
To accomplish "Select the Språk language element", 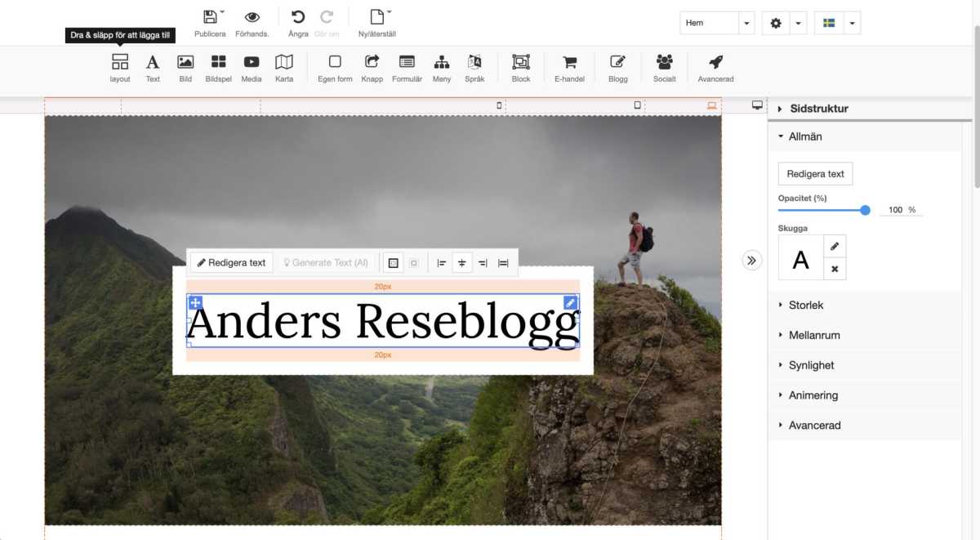I will tap(474, 68).
